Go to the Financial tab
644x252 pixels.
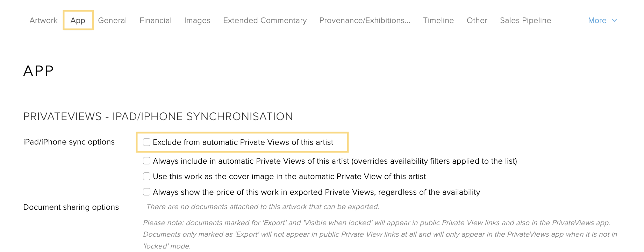[x=155, y=21]
